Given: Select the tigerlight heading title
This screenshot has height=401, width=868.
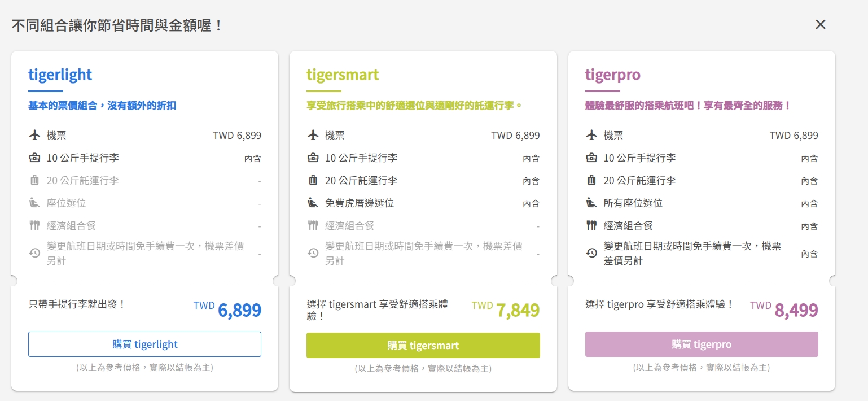Looking at the screenshot, I should pyautogui.click(x=60, y=75).
